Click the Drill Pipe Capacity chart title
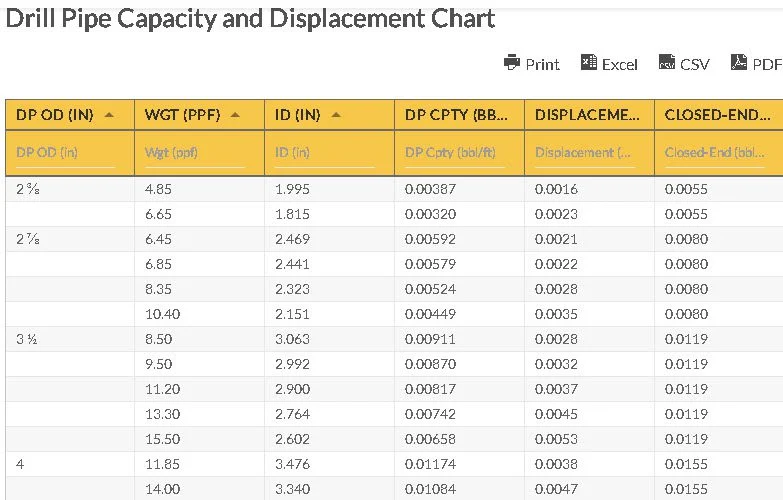 [x=250, y=19]
